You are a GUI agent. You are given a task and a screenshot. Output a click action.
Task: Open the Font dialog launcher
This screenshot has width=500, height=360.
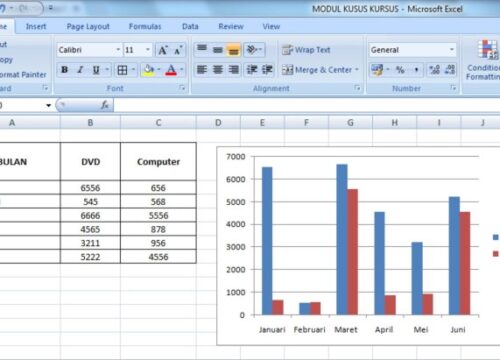(x=182, y=88)
